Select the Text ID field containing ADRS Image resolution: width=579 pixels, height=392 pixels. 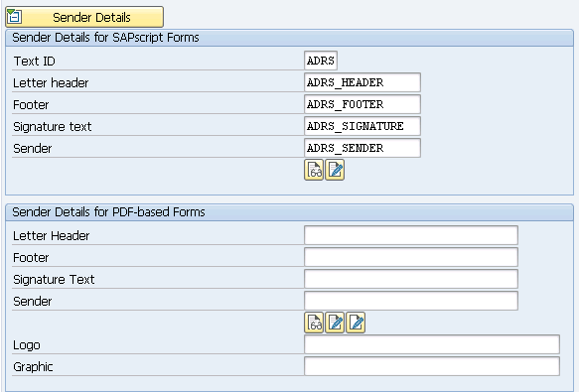321,61
